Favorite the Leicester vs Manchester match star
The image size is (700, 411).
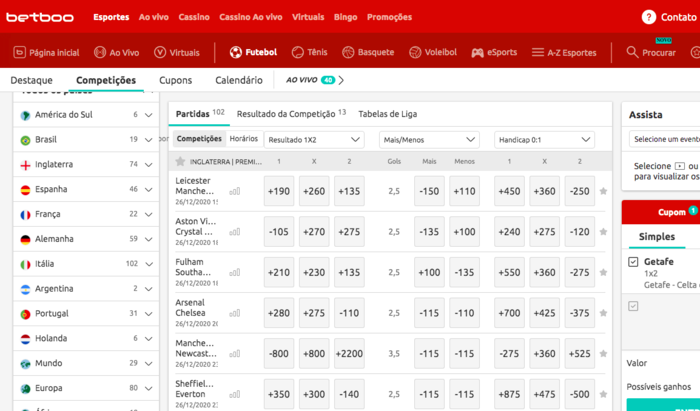pos(603,191)
